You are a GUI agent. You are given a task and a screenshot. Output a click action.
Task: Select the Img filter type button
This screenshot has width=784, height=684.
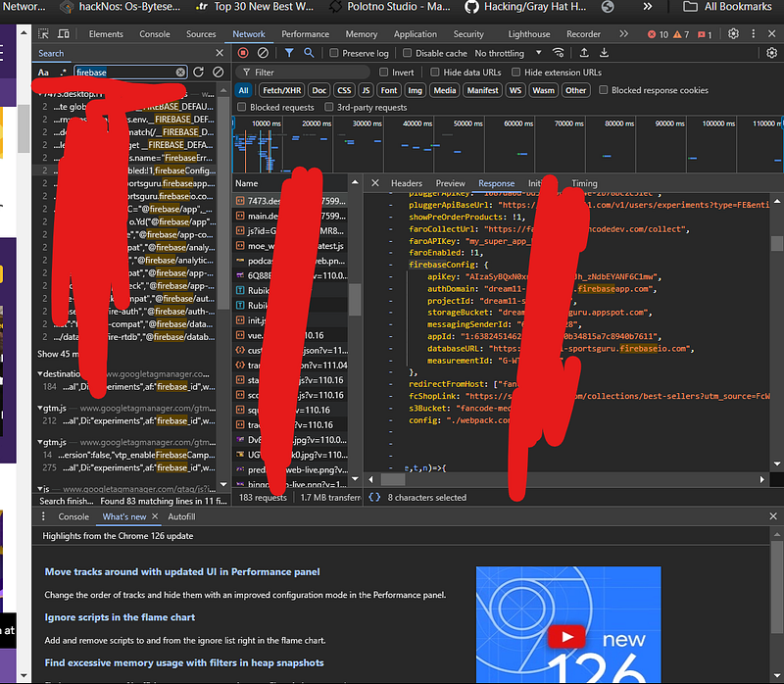(x=415, y=90)
